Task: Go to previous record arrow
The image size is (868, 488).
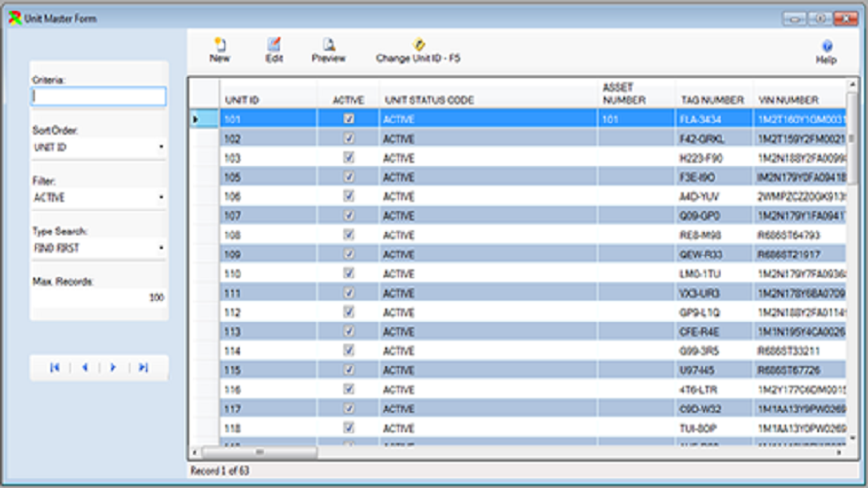Action: coord(84,367)
